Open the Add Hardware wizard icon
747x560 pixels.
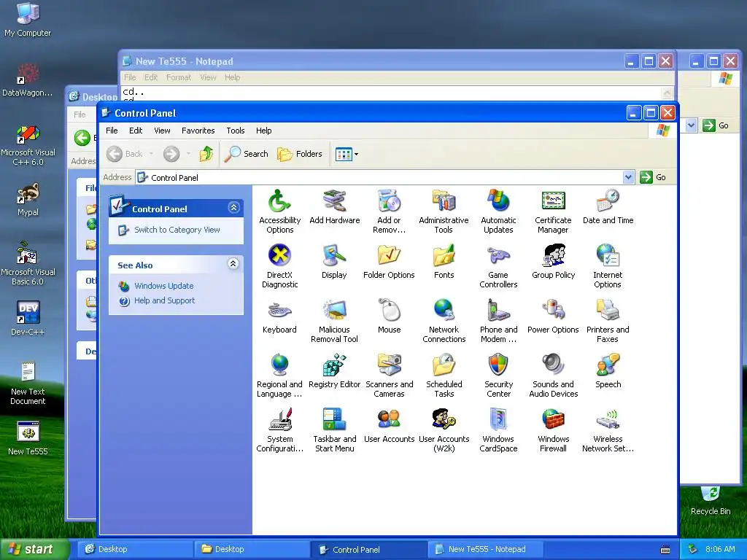pyautogui.click(x=334, y=206)
